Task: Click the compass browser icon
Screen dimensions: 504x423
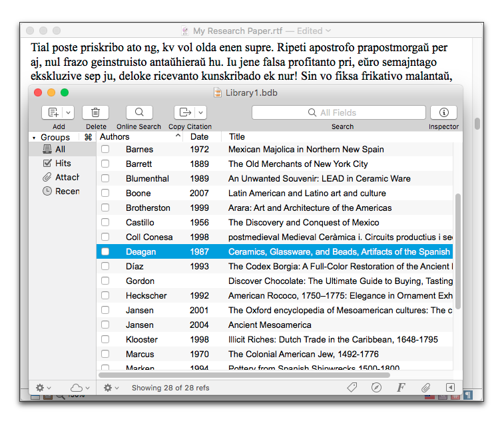Action: pos(376,387)
